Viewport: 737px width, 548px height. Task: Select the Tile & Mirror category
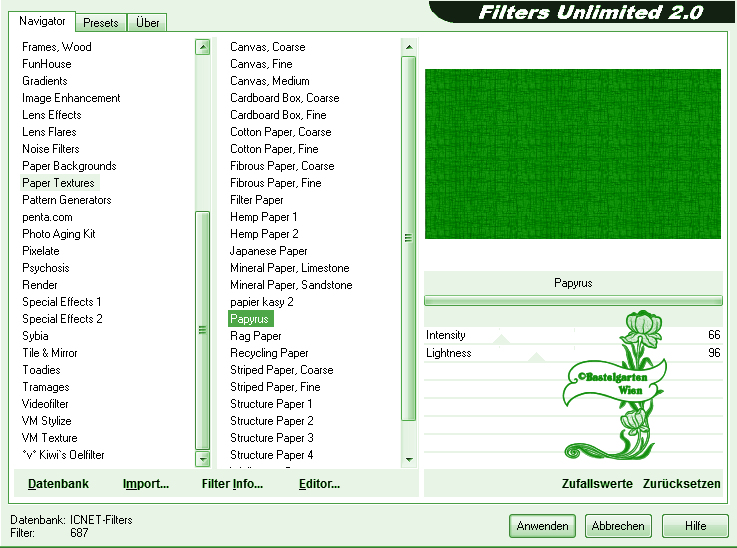click(50, 353)
